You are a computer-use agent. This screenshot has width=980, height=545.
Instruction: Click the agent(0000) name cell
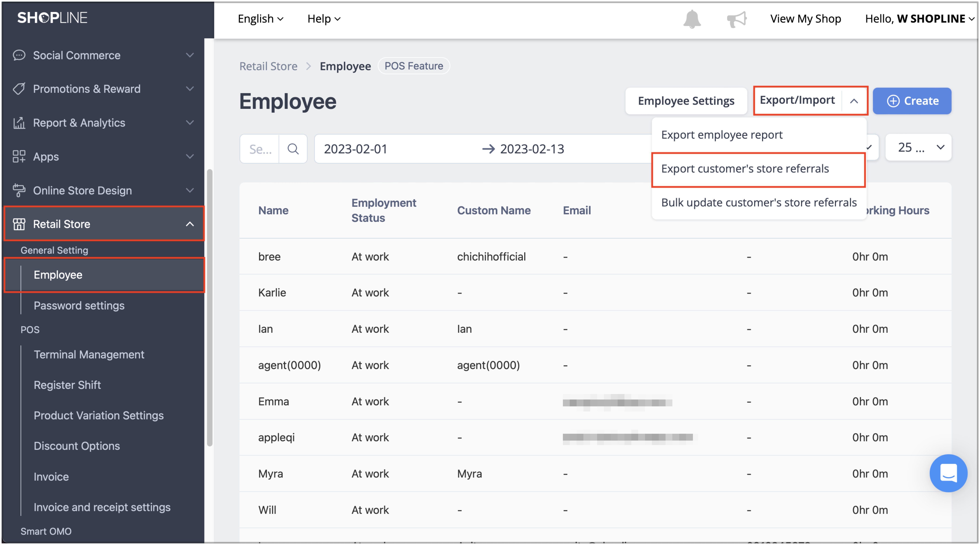point(289,365)
